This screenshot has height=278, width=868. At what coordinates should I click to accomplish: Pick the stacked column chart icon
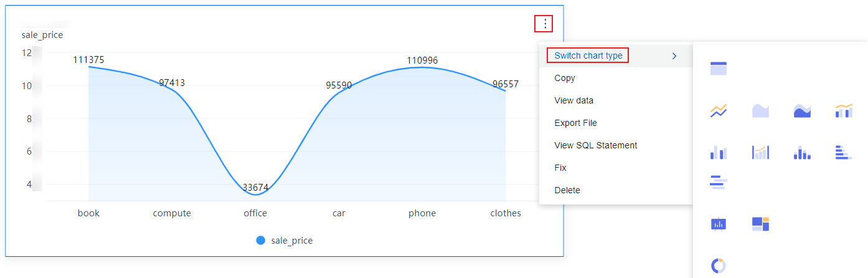click(x=802, y=153)
